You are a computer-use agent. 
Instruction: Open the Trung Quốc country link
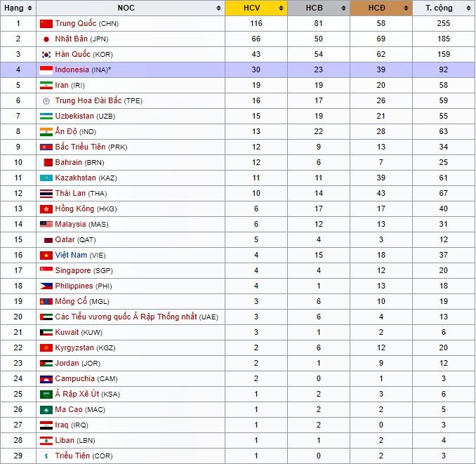click(x=76, y=23)
